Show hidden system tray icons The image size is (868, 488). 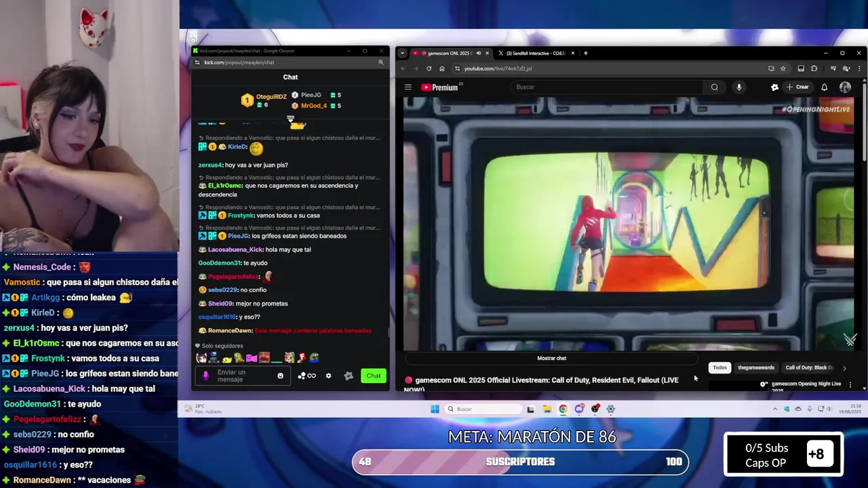(x=775, y=409)
